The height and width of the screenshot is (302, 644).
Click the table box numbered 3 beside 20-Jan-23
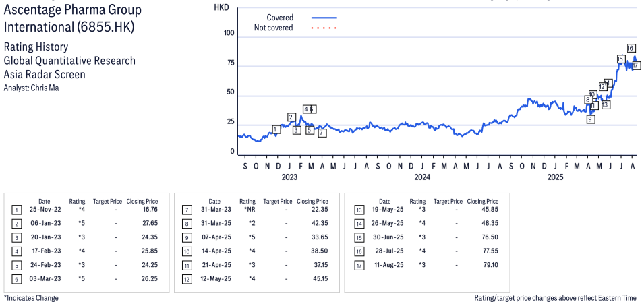(16, 238)
